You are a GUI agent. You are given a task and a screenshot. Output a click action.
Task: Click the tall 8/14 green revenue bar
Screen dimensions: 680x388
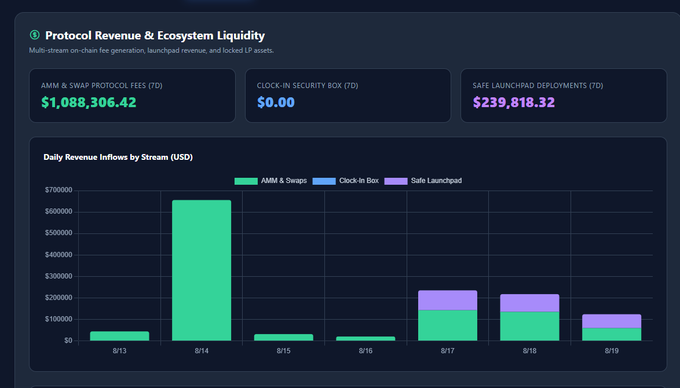tap(202, 271)
